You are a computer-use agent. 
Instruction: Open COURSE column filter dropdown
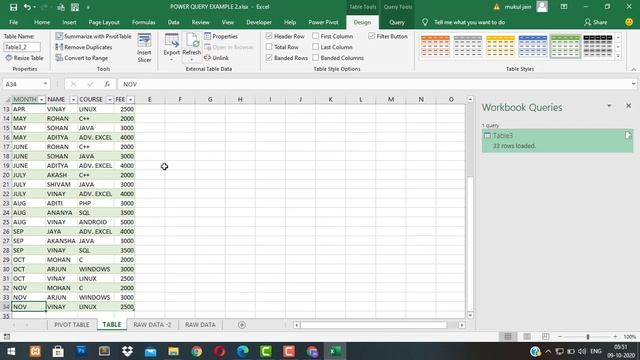109,100
